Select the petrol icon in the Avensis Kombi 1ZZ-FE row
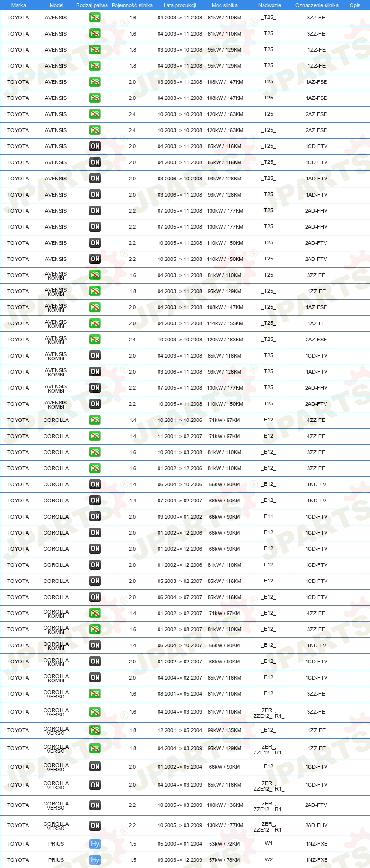 (95, 291)
